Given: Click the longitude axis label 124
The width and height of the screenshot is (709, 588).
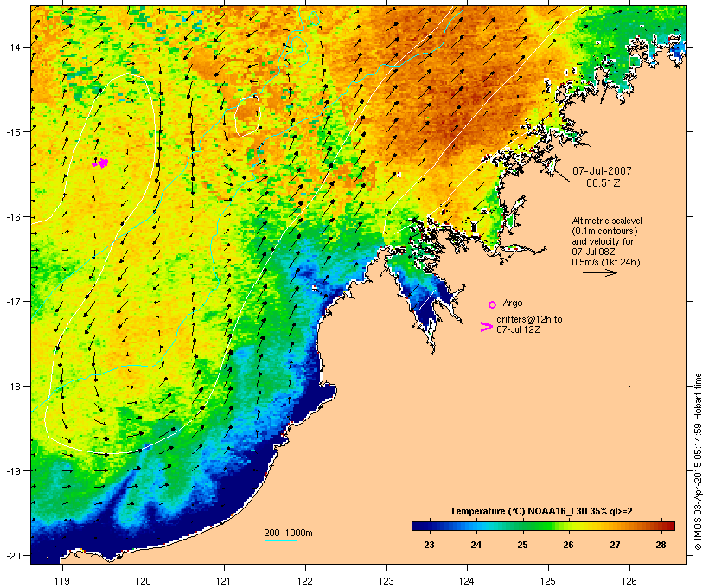Looking at the screenshot, I should (x=467, y=581).
